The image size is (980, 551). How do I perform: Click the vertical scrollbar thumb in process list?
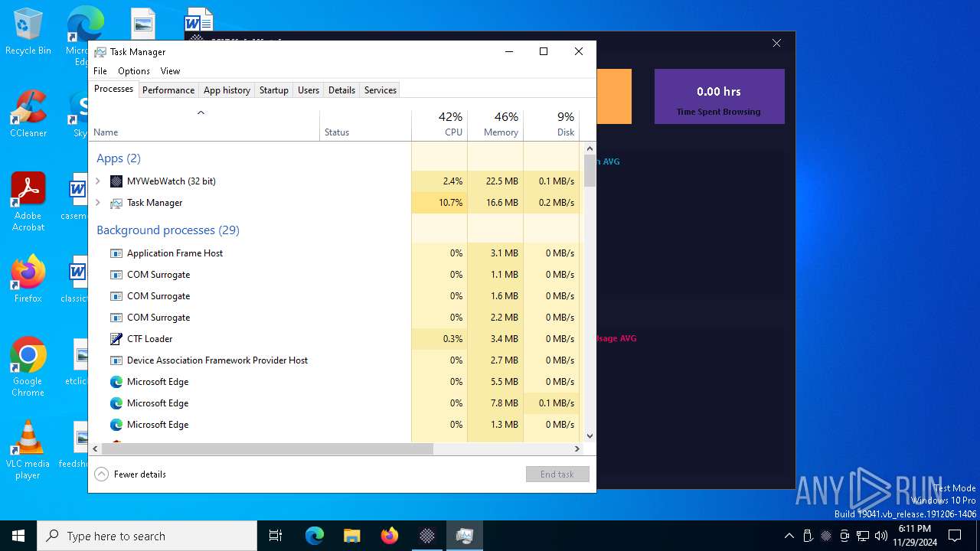pyautogui.click(x=590, y=171)
